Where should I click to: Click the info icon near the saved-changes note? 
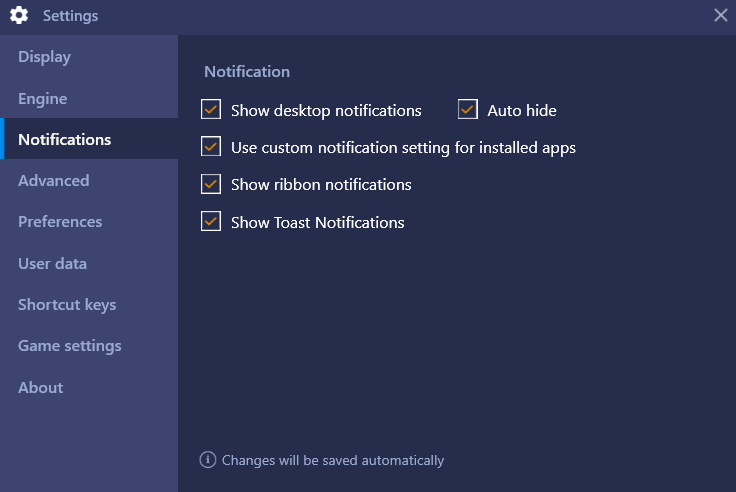[x=208, y=460]
